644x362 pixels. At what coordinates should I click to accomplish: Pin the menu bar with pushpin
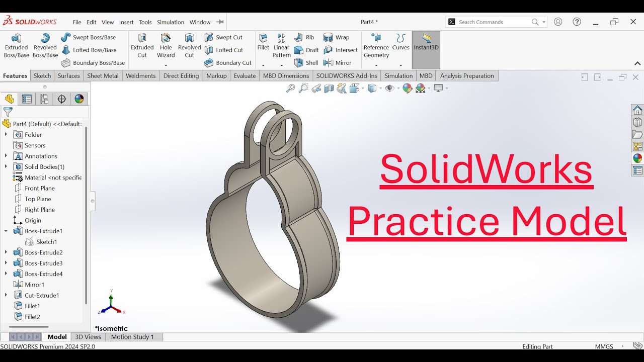pyautogui.click(x=220, y=22)
